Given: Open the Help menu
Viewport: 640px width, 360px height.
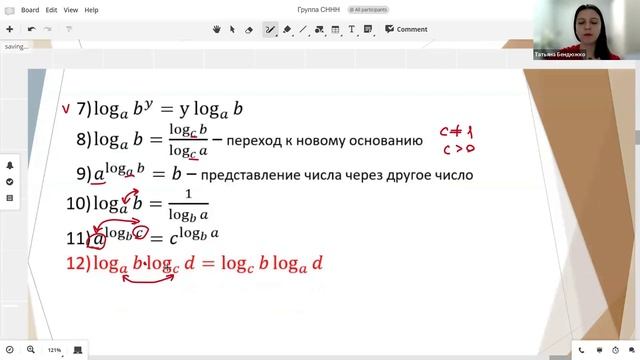Looking at the screenshot, I should point(91,10).
